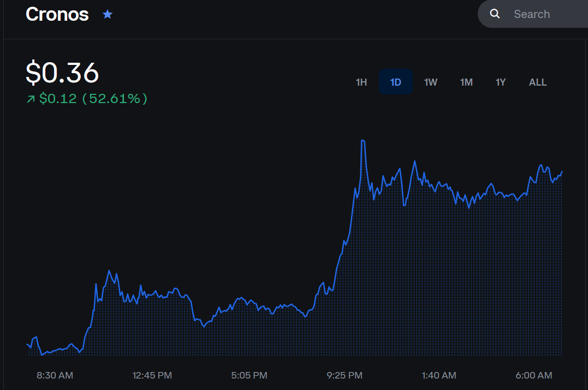This screenshot has height=390, width=588.
Task: Click the 12:45 PM axis label
Action: tap(152, 375)
